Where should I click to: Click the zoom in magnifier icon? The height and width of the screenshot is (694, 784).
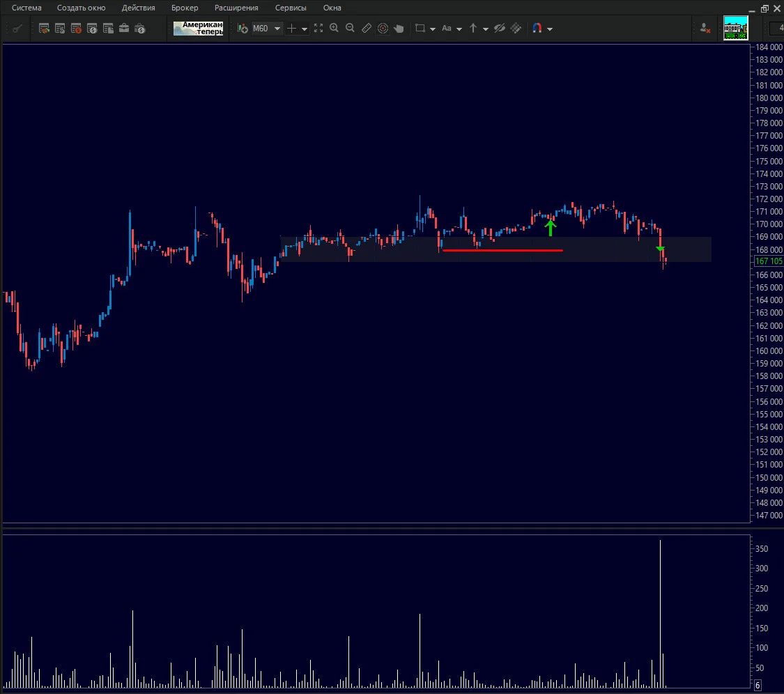tap(334, 29)
